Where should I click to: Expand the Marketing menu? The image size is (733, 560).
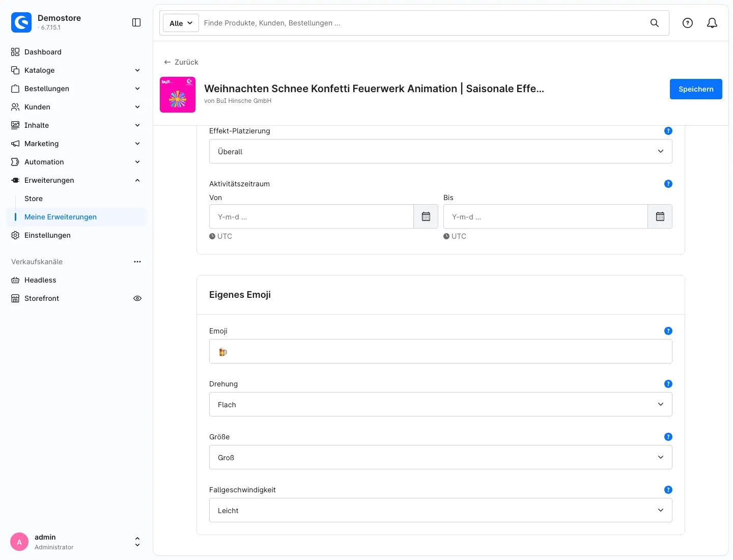pyautogui.click(x=76, y=144)
